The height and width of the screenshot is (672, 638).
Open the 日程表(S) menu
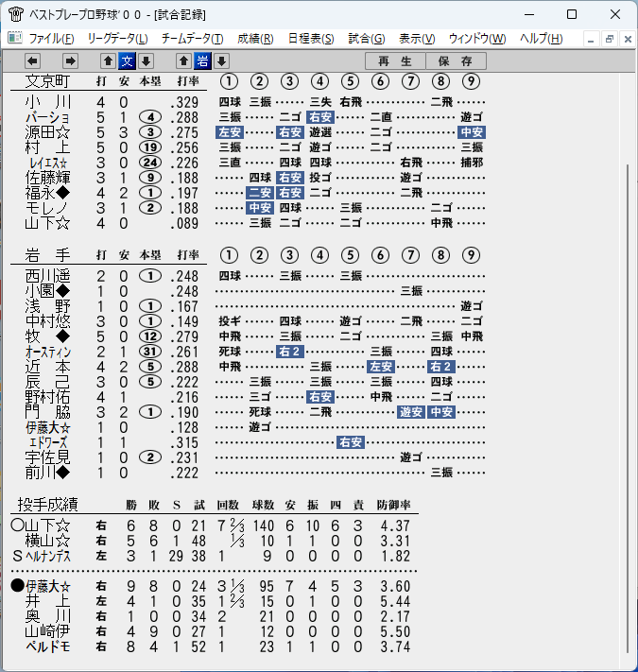(311, 39)
